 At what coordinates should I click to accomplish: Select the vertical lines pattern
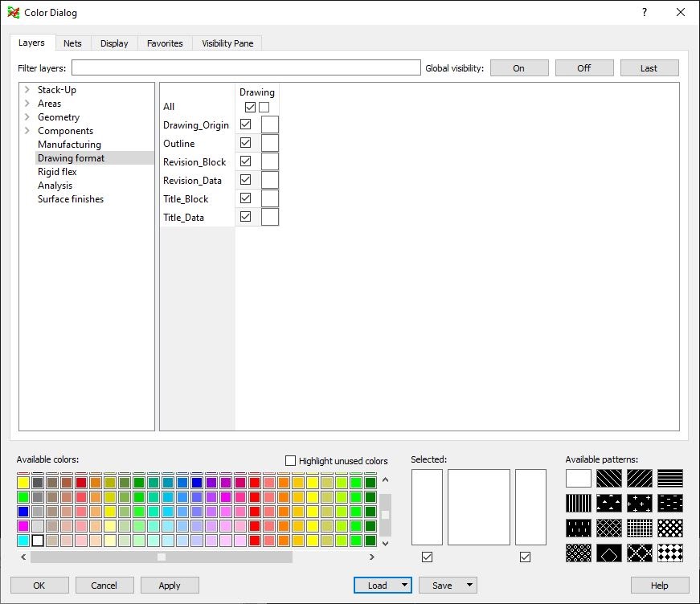tap(578, 503)
